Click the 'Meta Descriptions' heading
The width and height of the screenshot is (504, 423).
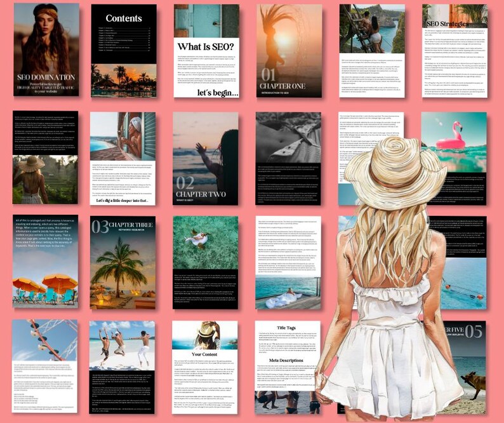click(286, 360)
